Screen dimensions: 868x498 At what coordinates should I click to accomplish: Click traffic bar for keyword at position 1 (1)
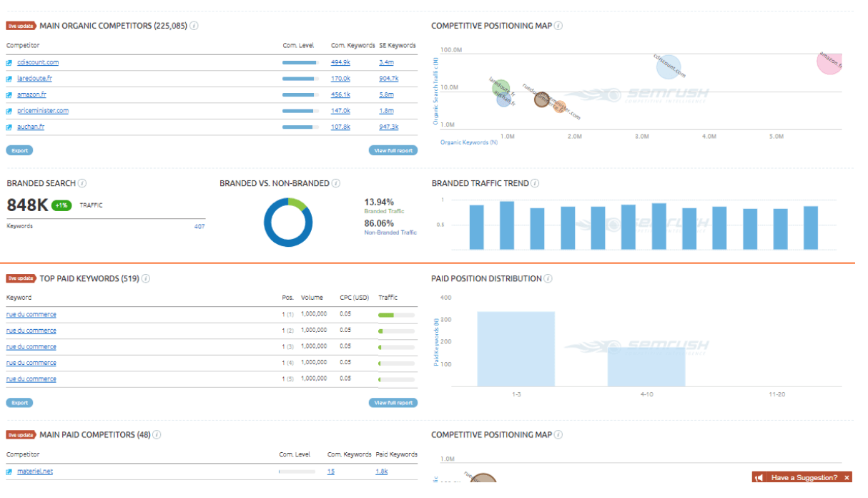pyautogui.click(x=396, y=315)
